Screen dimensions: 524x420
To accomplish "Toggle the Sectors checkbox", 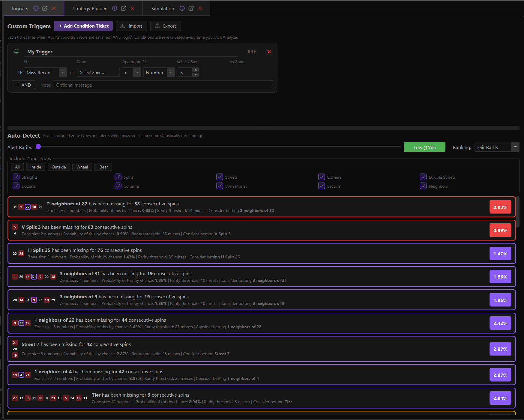I will 322,186.
